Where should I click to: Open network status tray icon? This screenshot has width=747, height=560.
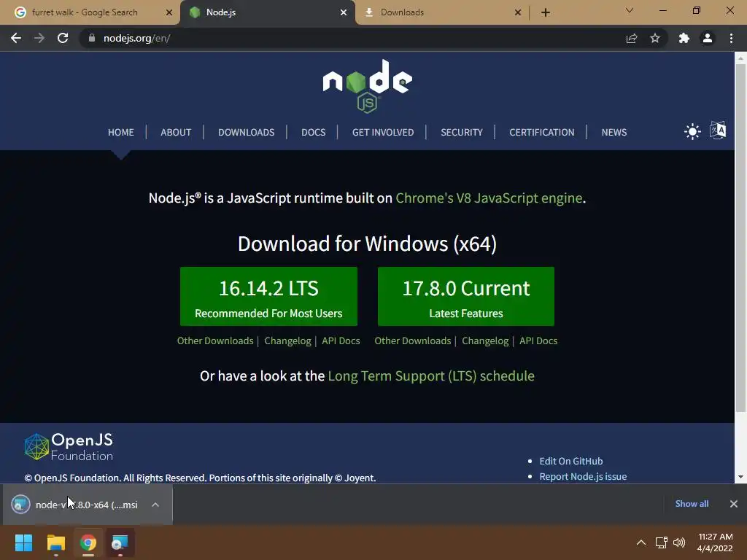pyautogui.click(x=661, y=542)
